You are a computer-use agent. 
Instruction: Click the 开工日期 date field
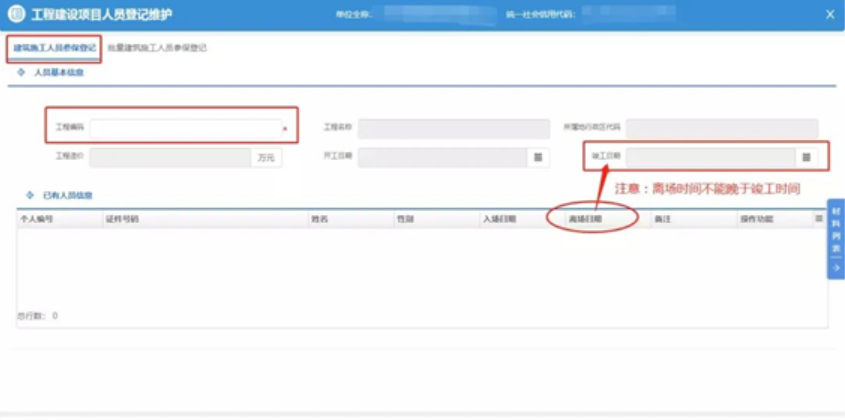pos(442,157)
